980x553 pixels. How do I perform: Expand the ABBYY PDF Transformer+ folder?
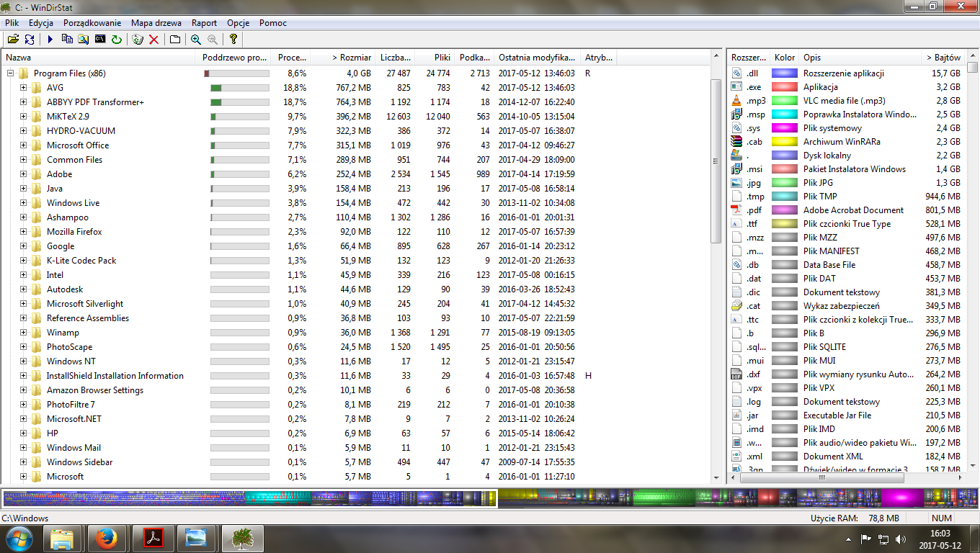coord(23,102)
